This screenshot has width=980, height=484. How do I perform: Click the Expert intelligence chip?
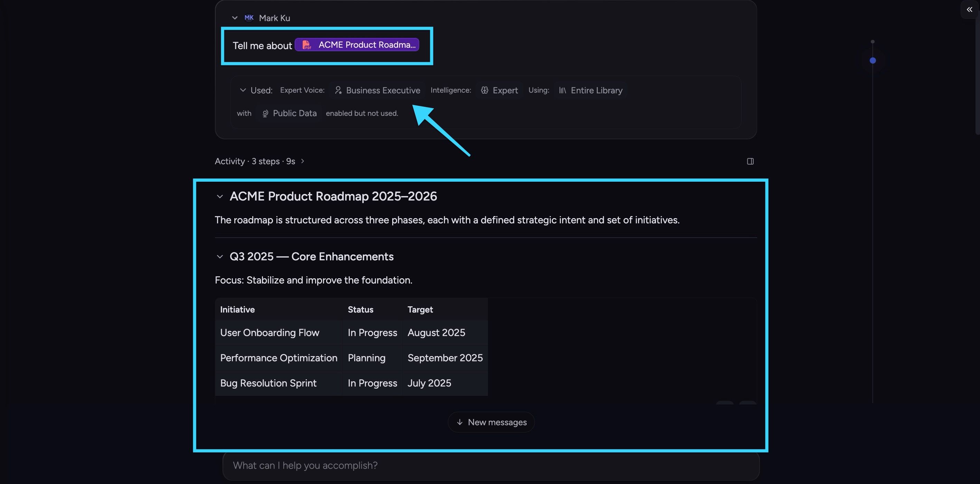(x=500, y=90)
